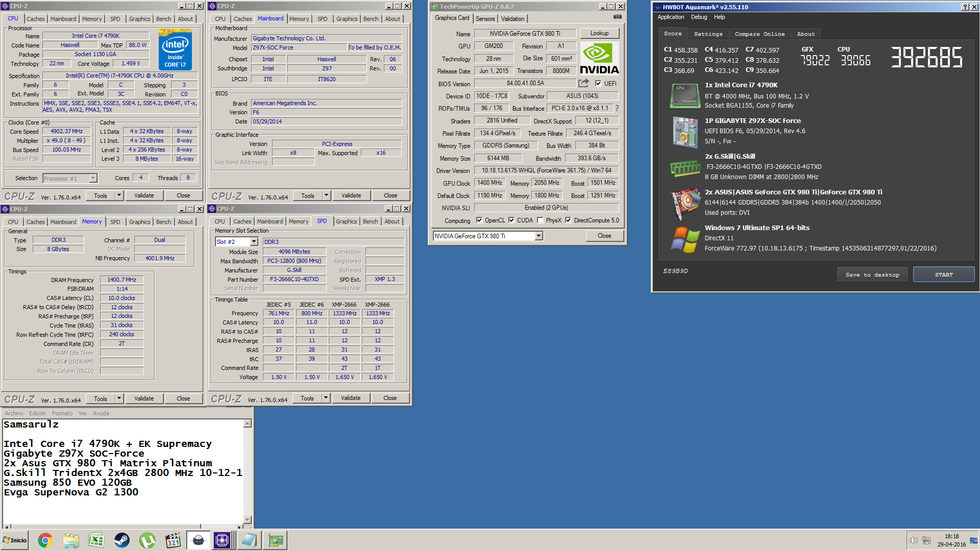Open the Debug menu in Aquamark
Screen dimensions: 980x551
pos(699,17)
